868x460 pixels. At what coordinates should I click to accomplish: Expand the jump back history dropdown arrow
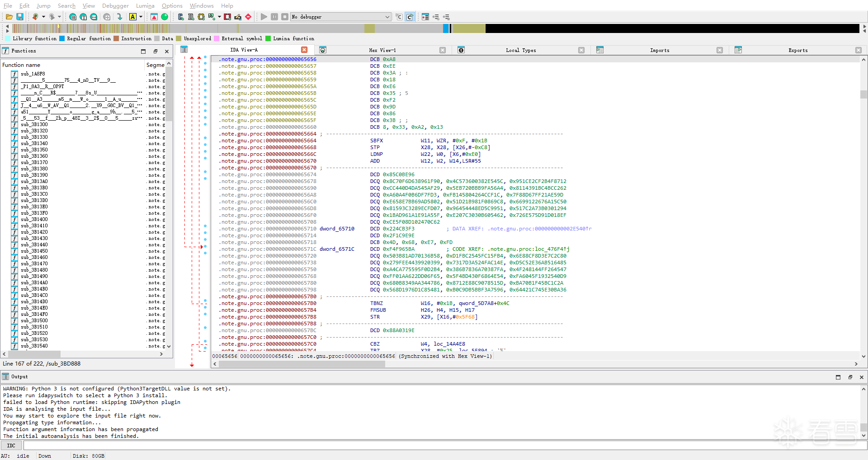point(43,17)
